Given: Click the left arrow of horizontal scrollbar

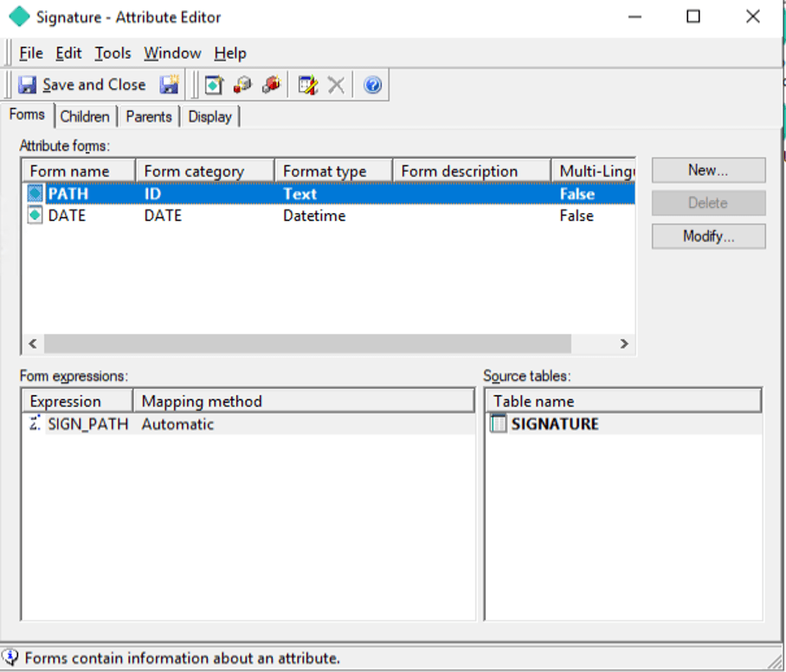Looking at the screenshot, I should coord(33,344).
